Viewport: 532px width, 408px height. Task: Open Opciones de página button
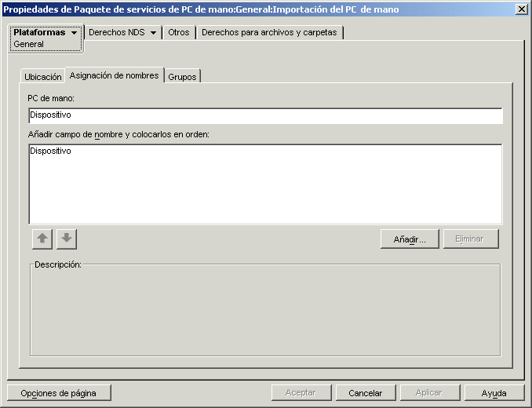[x=59, y=393]
